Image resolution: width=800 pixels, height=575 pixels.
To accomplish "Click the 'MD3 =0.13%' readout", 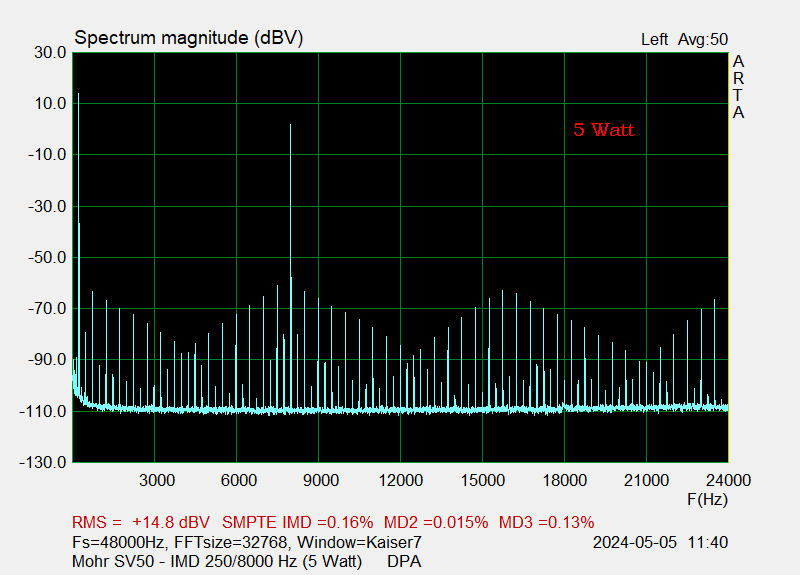I will pos(546,522).
